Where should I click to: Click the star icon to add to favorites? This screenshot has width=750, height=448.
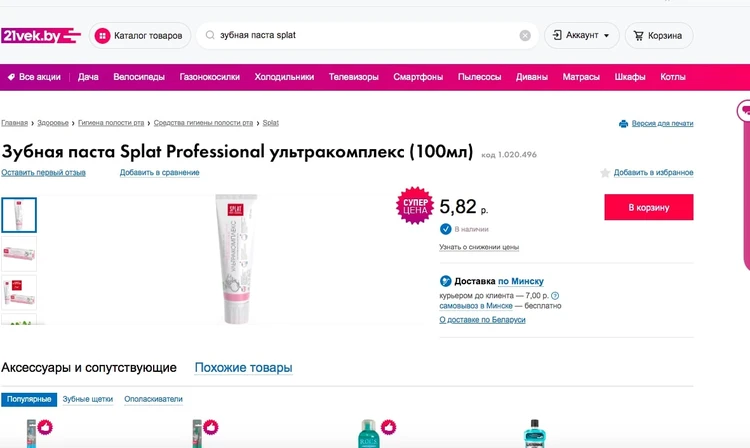click(605, 173)
